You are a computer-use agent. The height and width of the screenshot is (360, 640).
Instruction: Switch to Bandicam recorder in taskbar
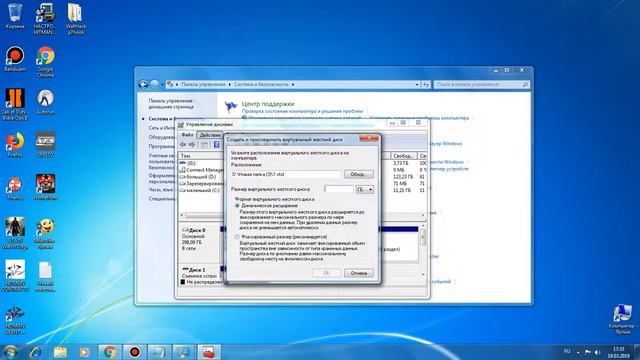tap(134, 352)
